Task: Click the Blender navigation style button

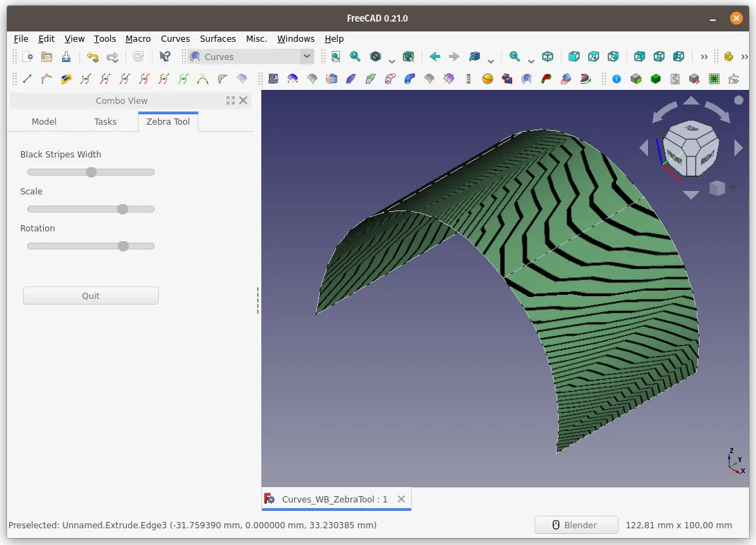Action: click(x=576, y=525)
